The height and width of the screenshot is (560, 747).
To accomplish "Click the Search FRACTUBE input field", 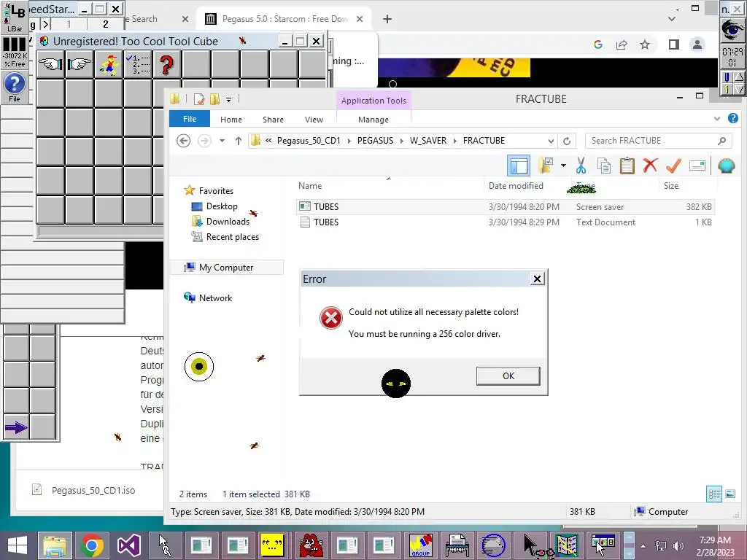I will point(659,141).
